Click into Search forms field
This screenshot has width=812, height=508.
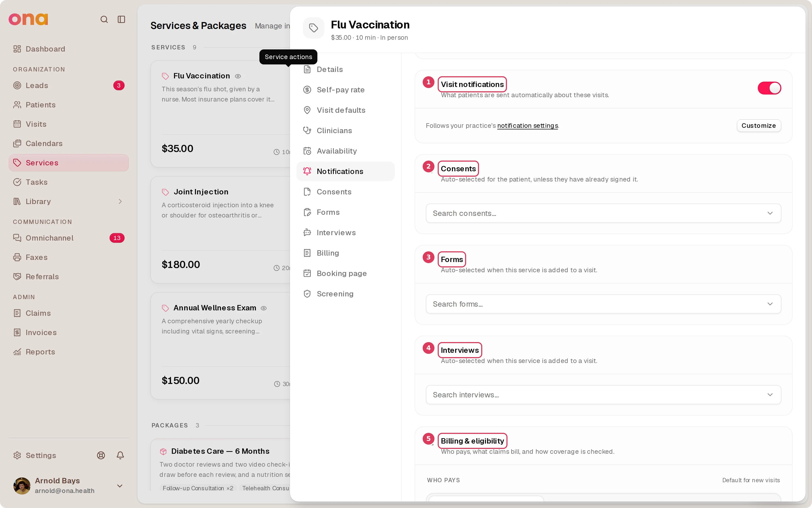click(x=603, y=304)
